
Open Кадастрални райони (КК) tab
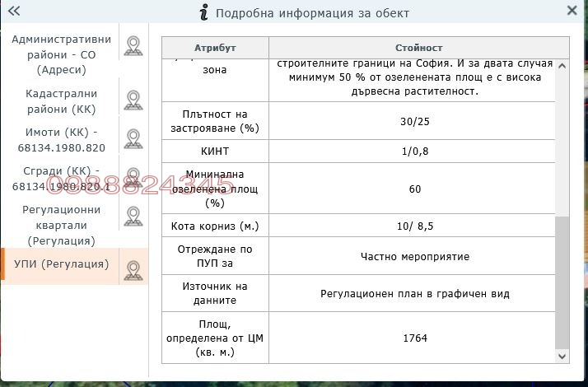click(x=62, y=101)
